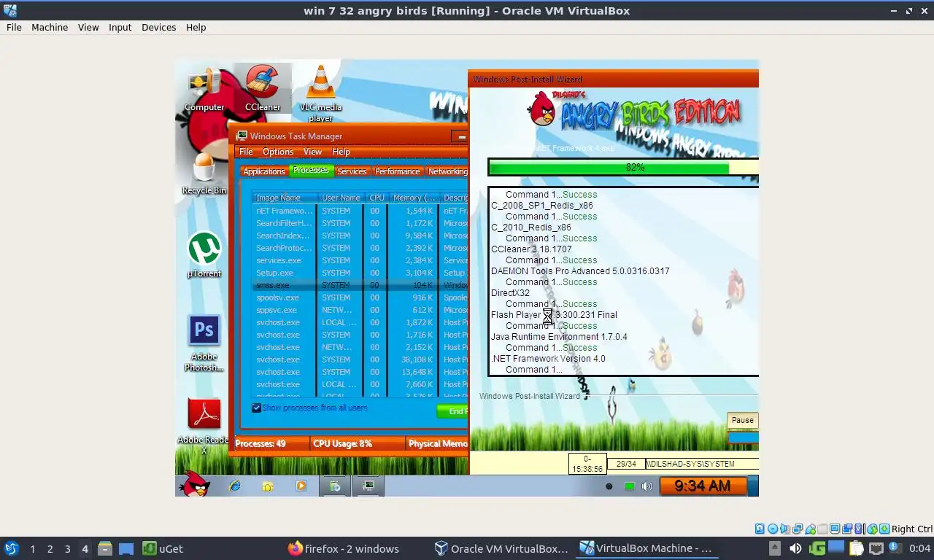The height and width of the screenshot is (560, 934).
Task: Open Adobe Photoshop desktop shortcut
Action: [204, 343]
